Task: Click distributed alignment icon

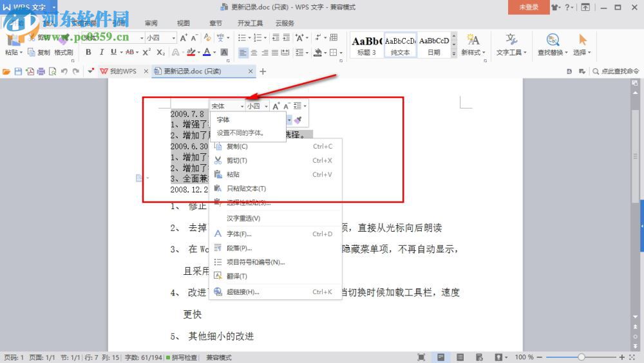Action: pyautogui.click(x=285, y=52)
